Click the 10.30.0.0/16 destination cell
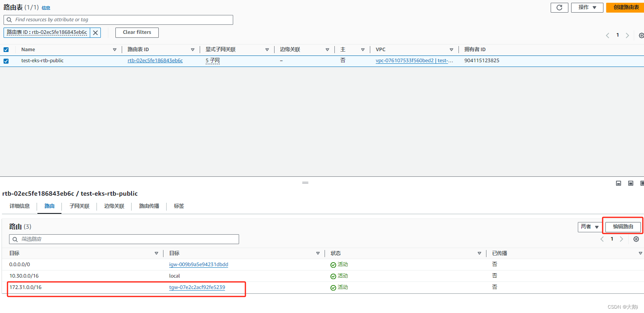Viewport: 644px width, 313px height. 24,276
